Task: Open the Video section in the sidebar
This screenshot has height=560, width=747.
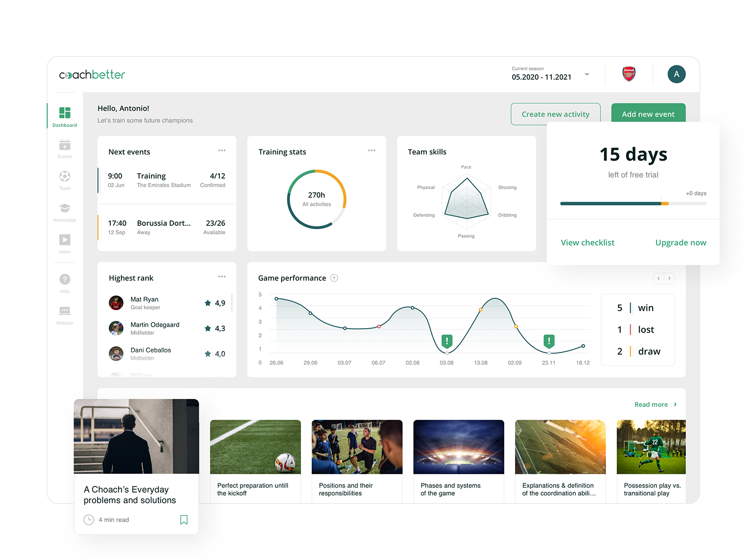Action: (65, 244)
